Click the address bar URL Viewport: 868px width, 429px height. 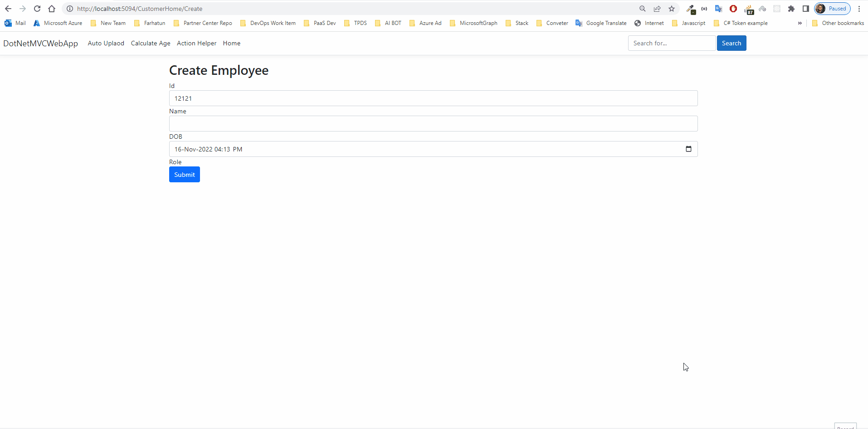click(140, 9)
